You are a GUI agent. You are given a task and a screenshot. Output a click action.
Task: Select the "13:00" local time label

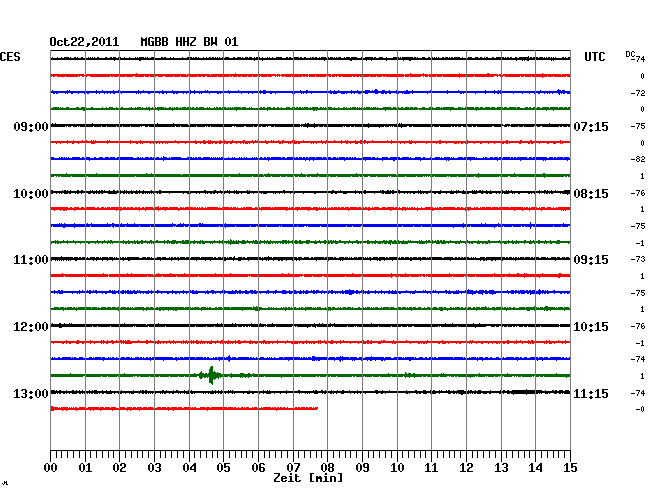pyautogui.click(x=31, y=393)
